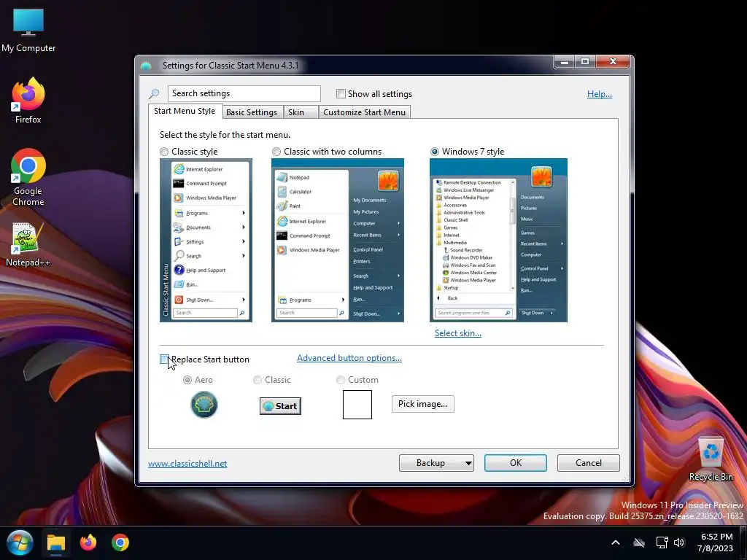Switch to the Basic Settings tab

252,112
